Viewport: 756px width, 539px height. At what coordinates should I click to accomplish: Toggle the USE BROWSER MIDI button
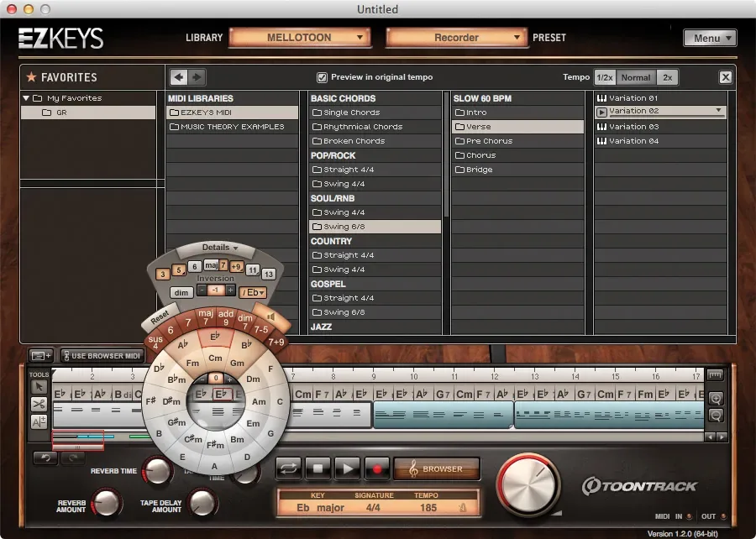102,356
